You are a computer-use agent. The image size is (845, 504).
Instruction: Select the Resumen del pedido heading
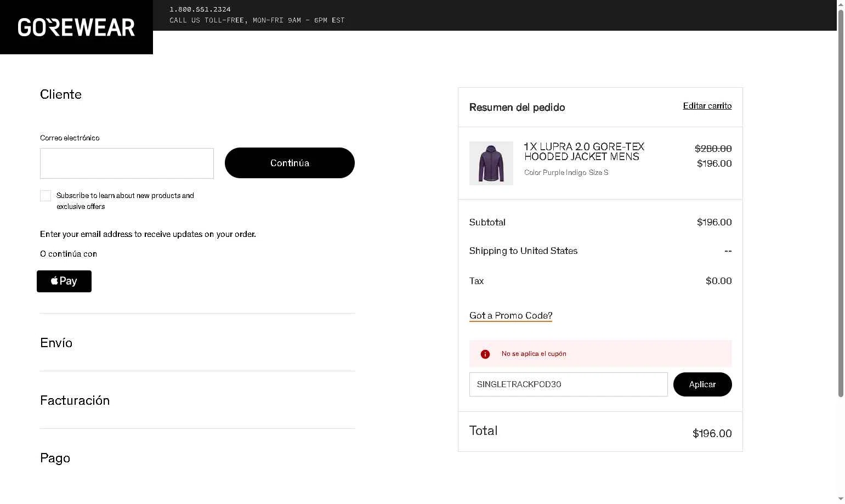517,107
